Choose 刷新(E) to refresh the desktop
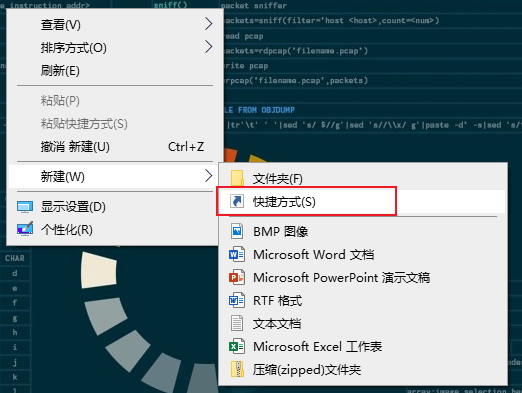The image size is (522, 393). pos(115,70)
